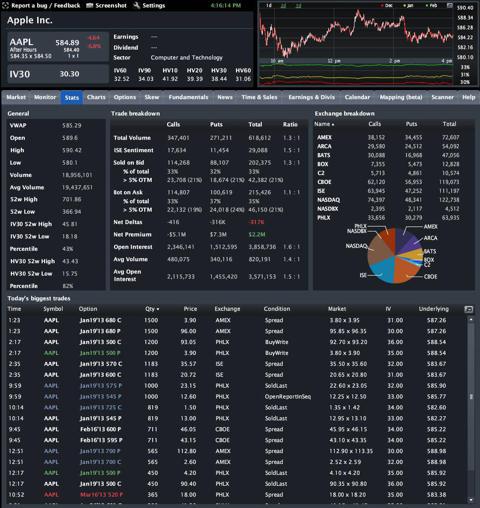Open Settings via the wrench icon
The width and height of the screenshot is (480, 508).
(137, 5)
